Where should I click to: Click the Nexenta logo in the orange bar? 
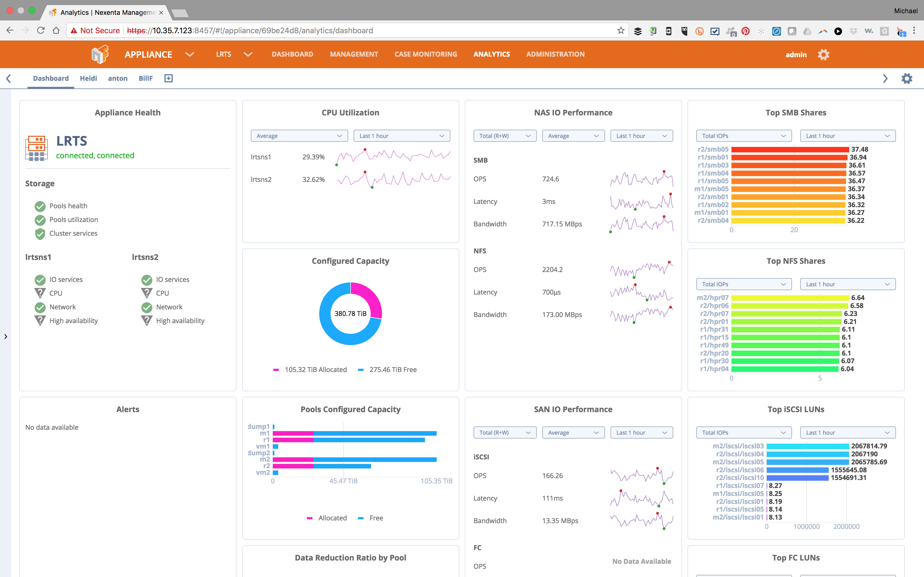point(100,54)
